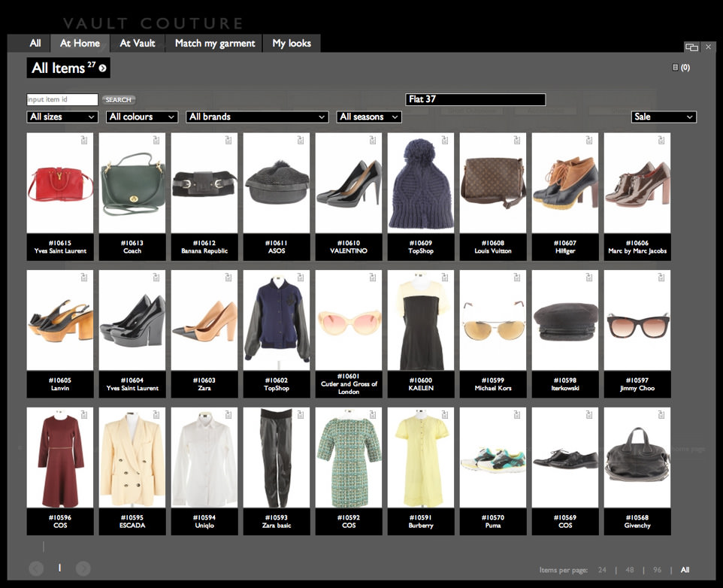Image resolution: width=723 pixels, height=588 pixels.
Task: Click list icon on Lanvin #10605 card
Action: pos(84,277)
